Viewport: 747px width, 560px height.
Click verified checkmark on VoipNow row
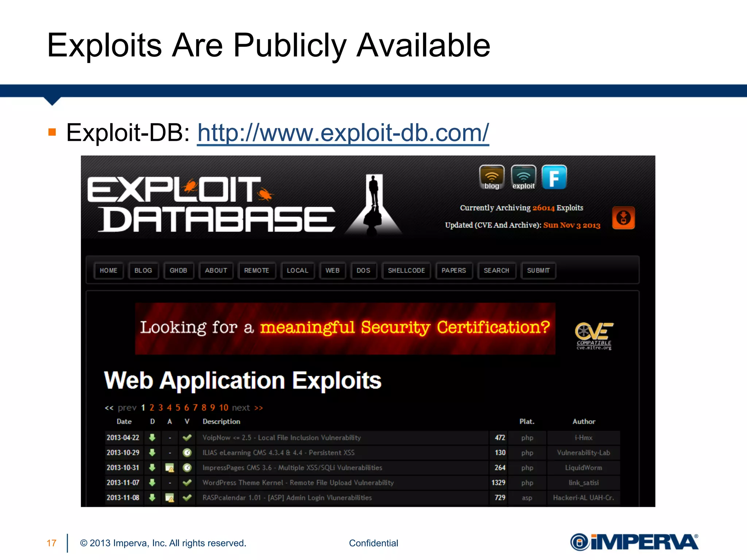tap(187, 437)
